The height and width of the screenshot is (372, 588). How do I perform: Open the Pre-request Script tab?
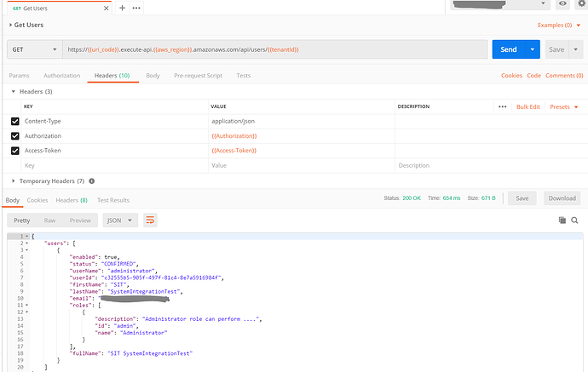tap(198, 75)
